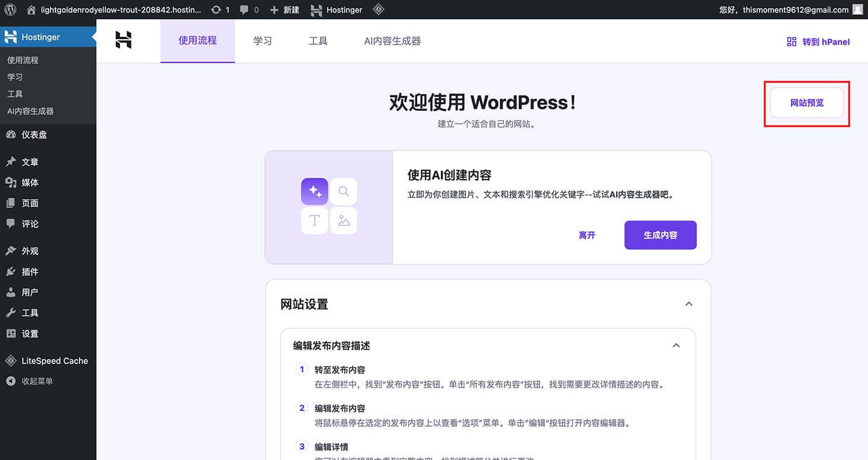Open the site home icon in admin bar

pos(31,10)
